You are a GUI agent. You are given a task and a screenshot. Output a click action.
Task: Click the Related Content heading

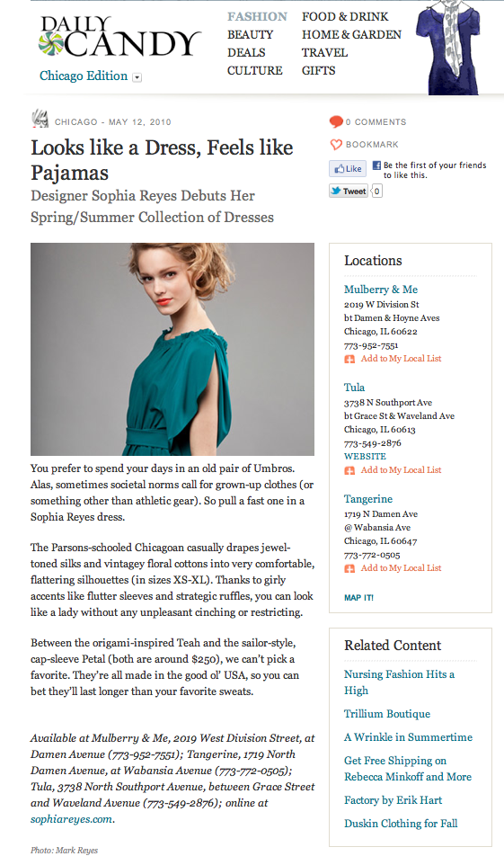click(x=393, y=646)
